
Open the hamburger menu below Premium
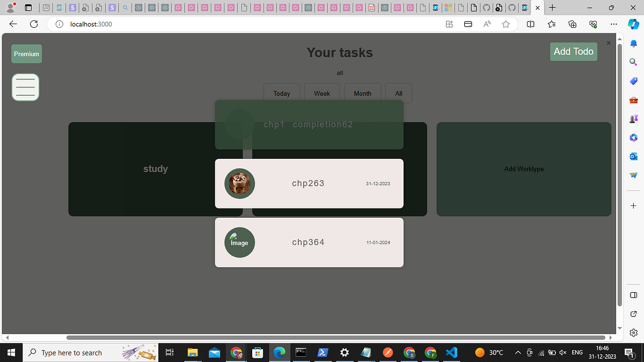25,87
